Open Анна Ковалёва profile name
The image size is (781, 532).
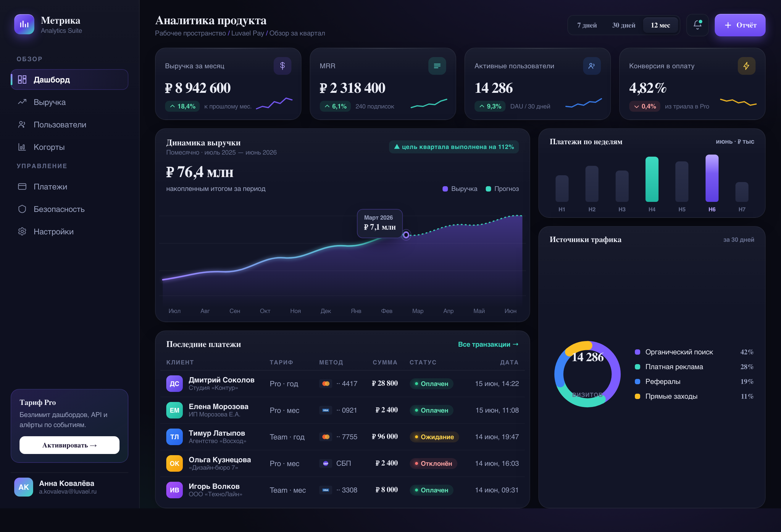tap(67, 483)
